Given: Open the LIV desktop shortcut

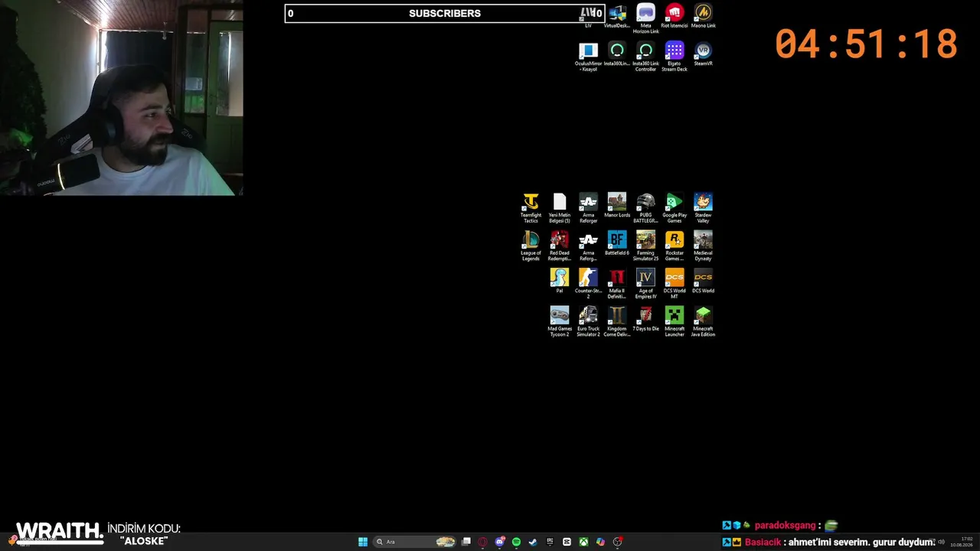Looking at the screenshot, I should pyautogui.click(x=589, y=16).
